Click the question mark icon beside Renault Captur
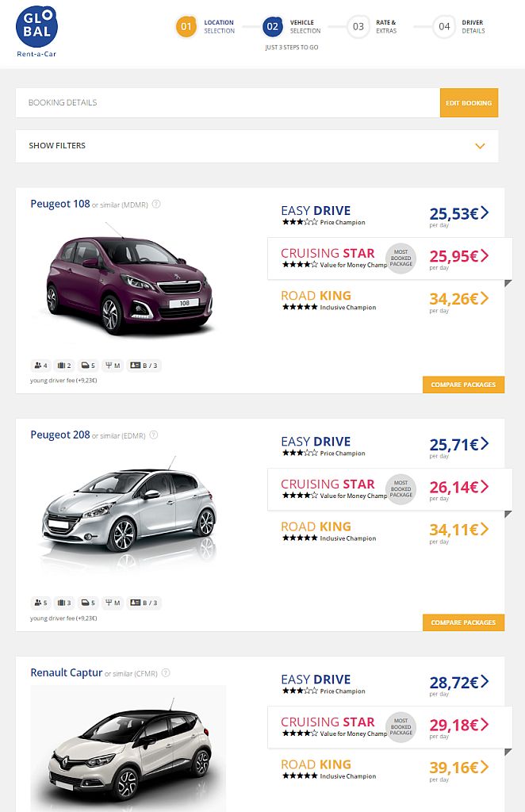 click(165, 672)
